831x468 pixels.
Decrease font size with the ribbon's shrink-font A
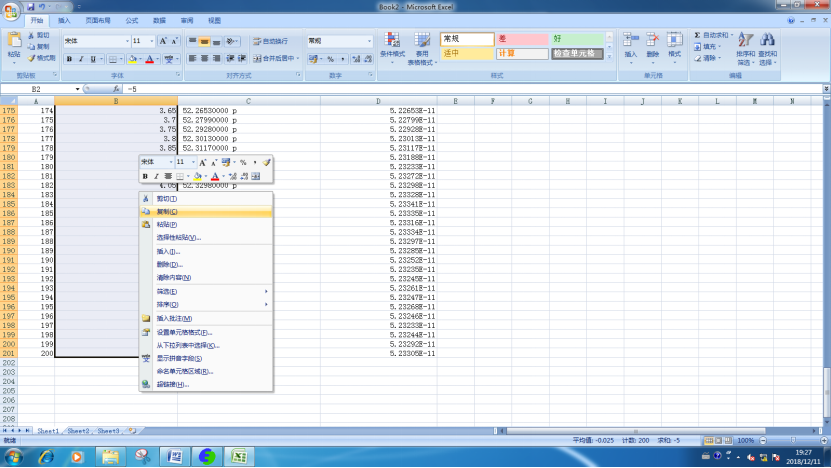point(174,41)
